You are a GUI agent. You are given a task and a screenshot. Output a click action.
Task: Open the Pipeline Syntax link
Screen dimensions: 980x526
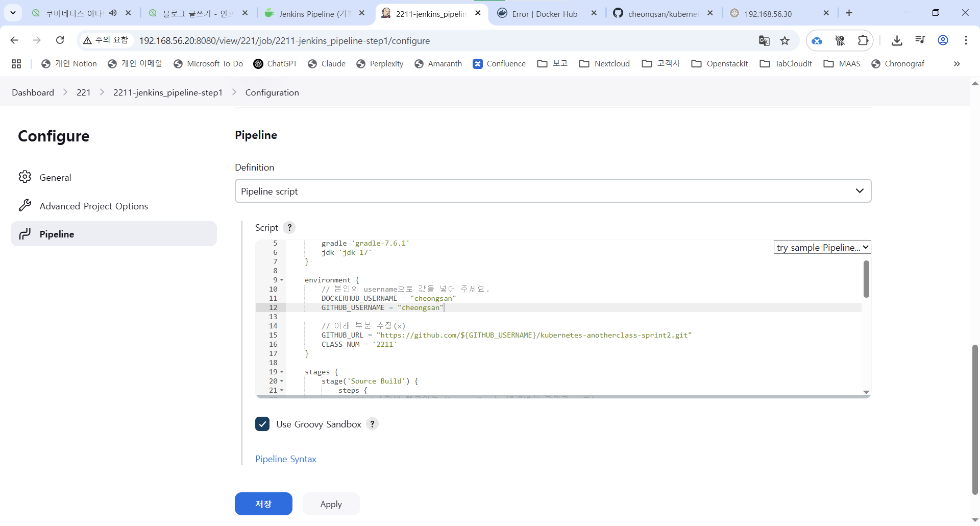coord(285,459)
